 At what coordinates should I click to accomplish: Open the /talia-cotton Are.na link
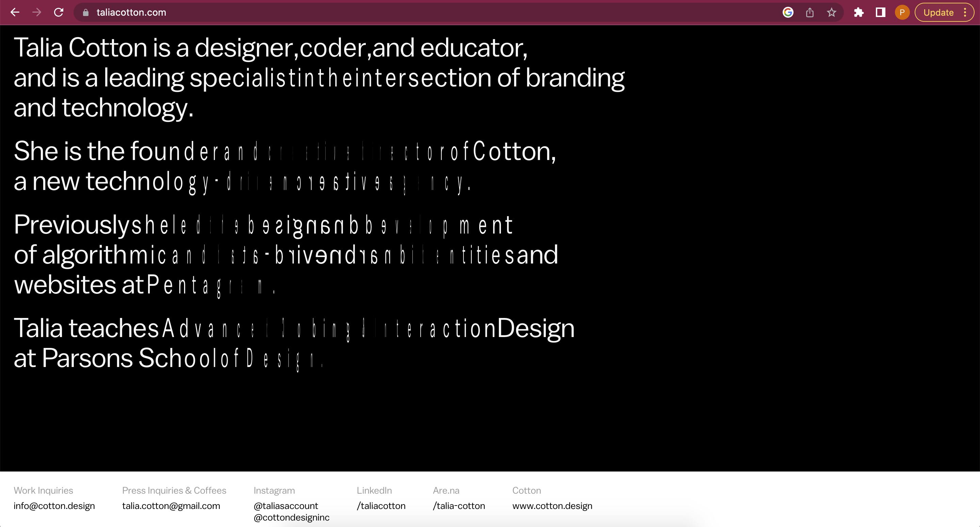(459, 506)
